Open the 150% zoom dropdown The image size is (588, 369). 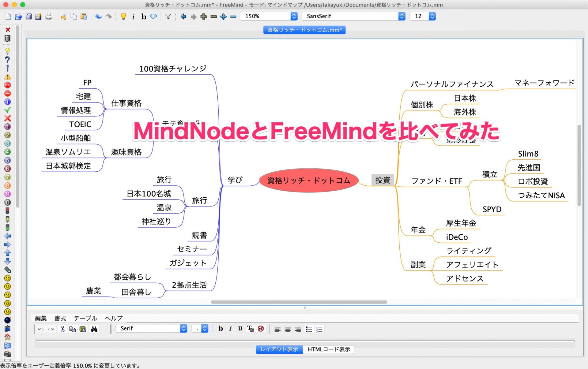(x=269, y=16)
